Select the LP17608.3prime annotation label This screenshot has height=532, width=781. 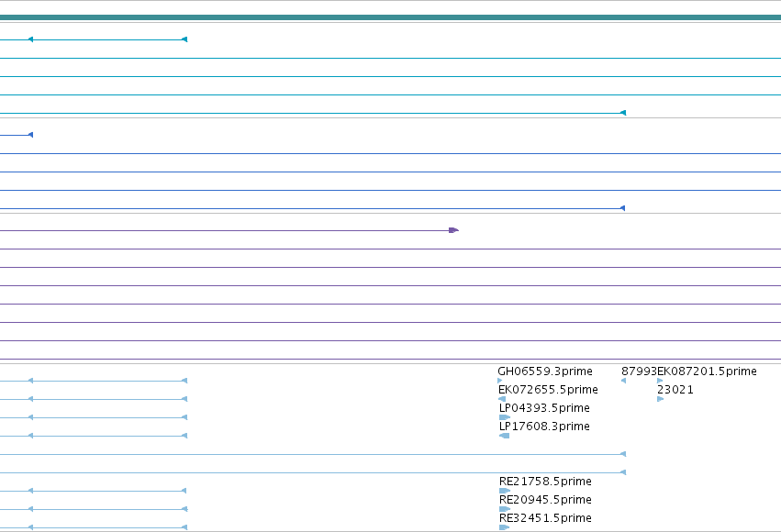[544, 427]
